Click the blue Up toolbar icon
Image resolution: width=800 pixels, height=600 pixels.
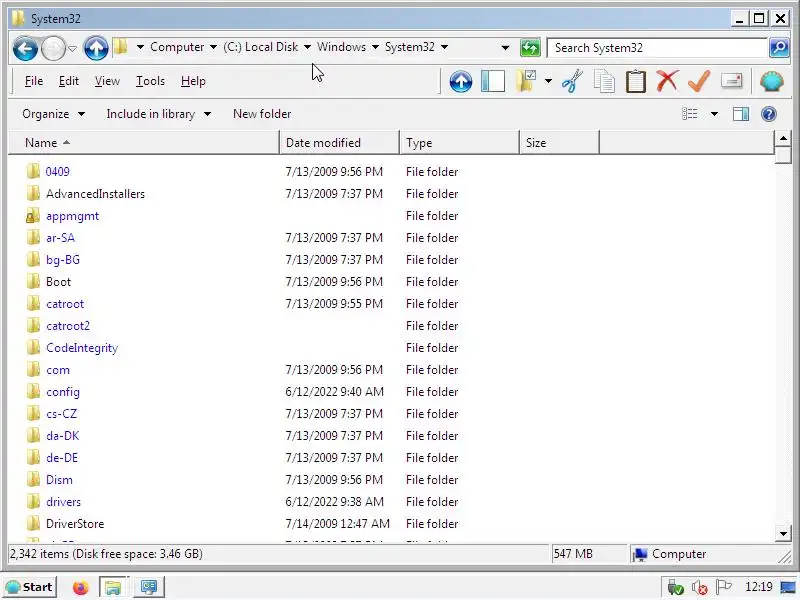click(461, 82)
